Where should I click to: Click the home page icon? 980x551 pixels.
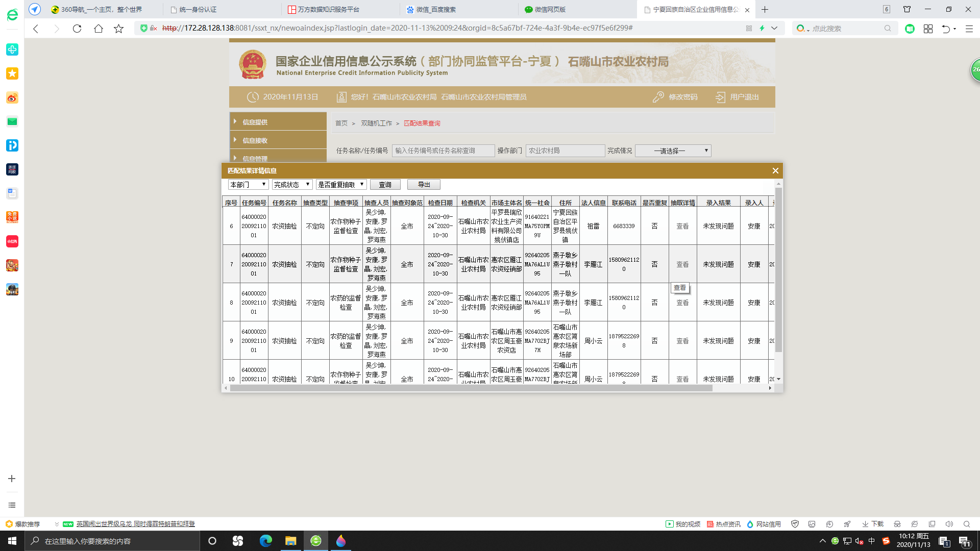98,29
